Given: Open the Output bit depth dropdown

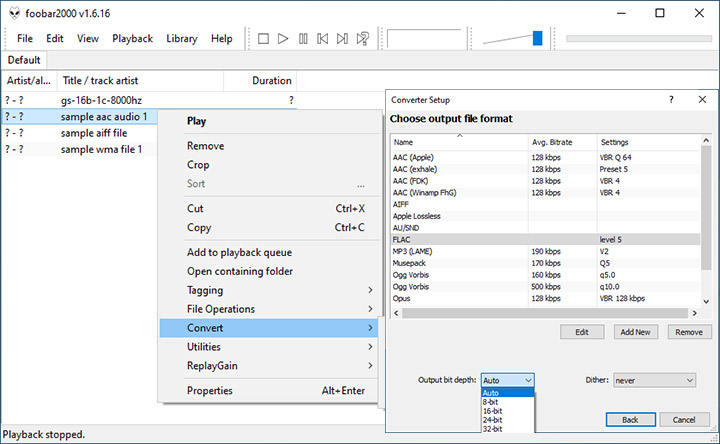Looking at the screenshot, I should coord(508,380).
